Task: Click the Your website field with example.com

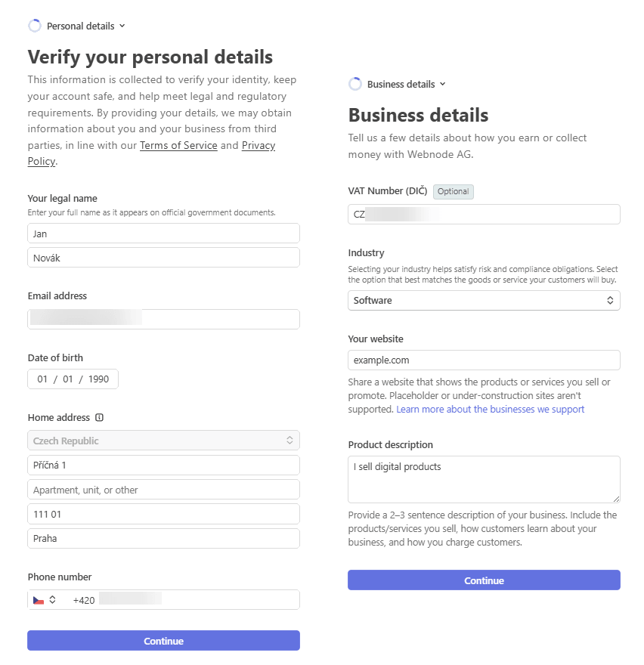Action: coord(484,360)
